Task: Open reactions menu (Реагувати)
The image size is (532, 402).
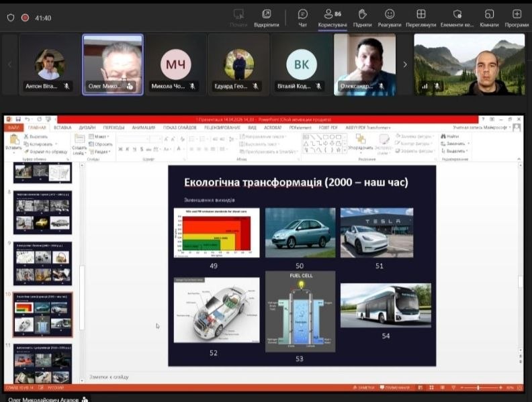Action: [390, 17]
